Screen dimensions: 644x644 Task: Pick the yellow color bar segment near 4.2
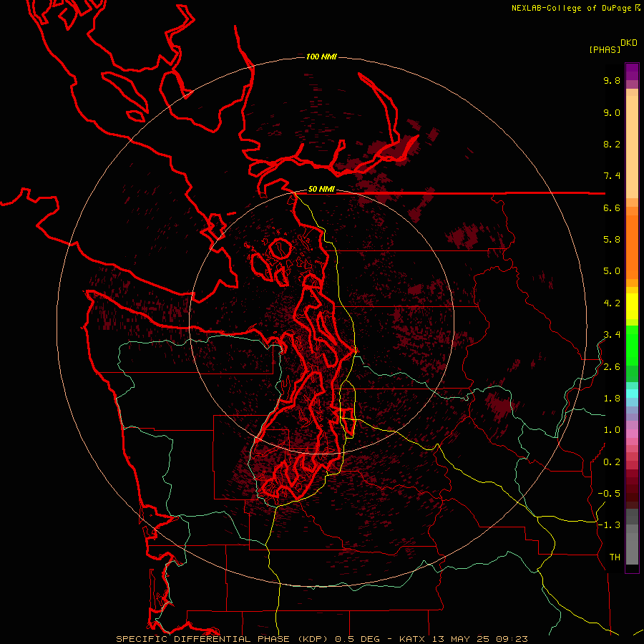click(632, 306)
